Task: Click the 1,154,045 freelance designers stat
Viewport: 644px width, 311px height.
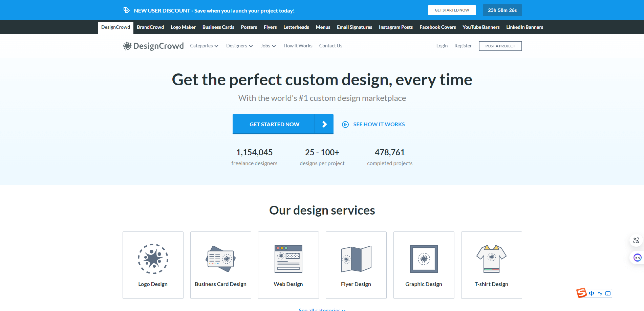Action: [254, 157]
